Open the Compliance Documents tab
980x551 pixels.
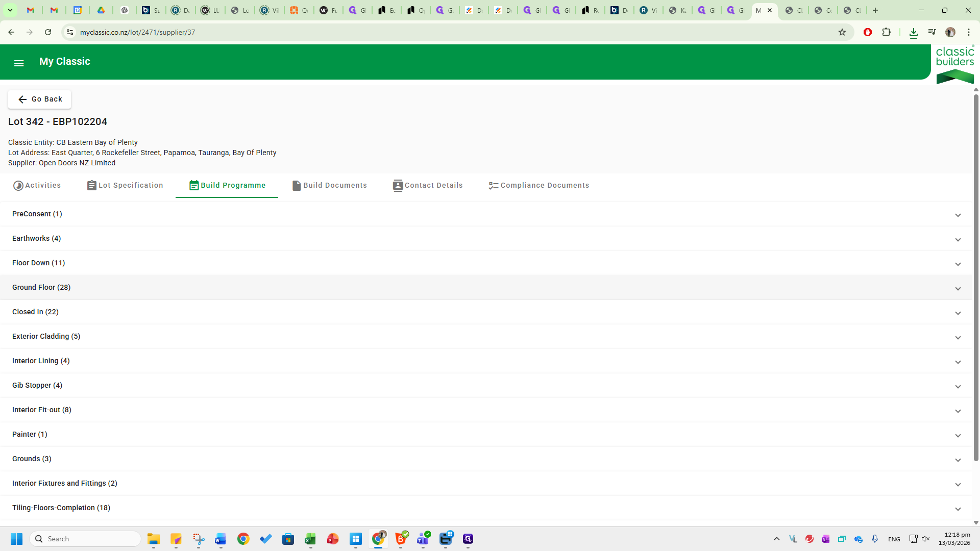(538, 185)
